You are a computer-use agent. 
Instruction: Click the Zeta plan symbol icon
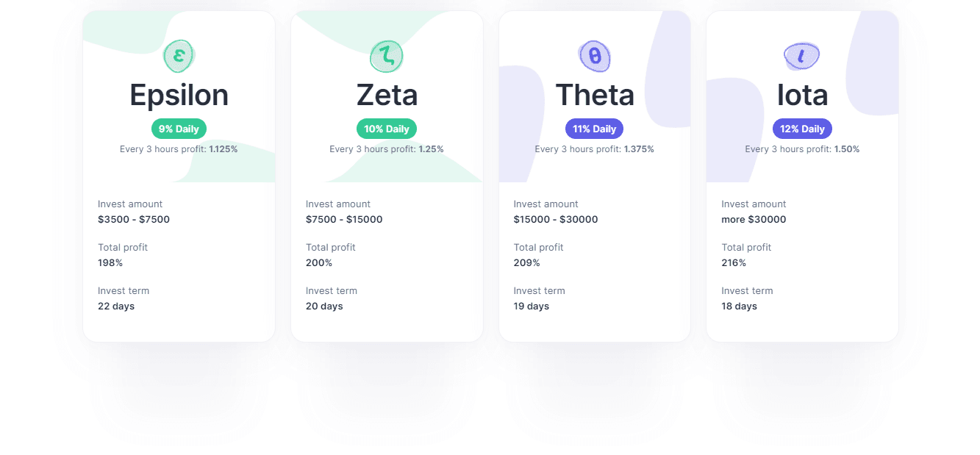386,56
